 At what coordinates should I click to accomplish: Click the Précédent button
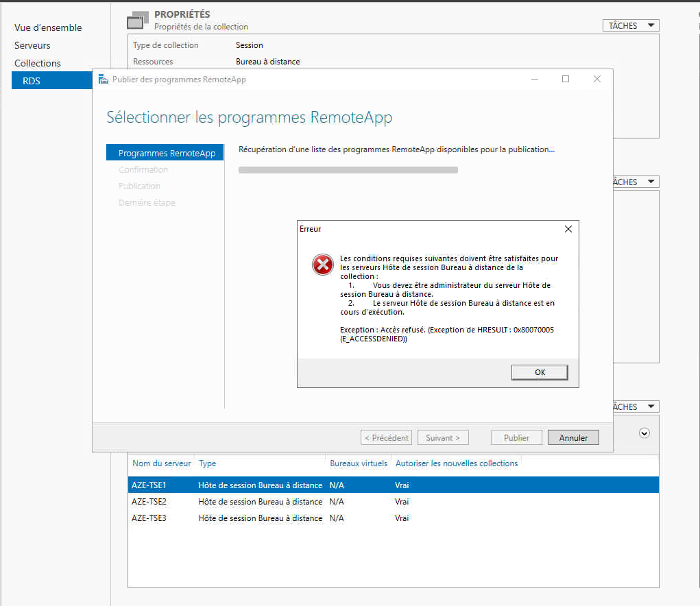tap(385, 437)
